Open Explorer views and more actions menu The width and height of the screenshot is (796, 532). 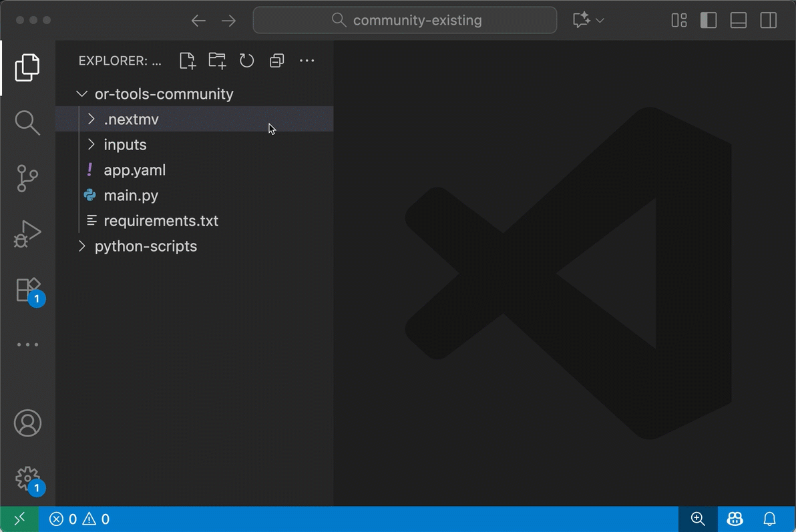(x=307, y=61)
